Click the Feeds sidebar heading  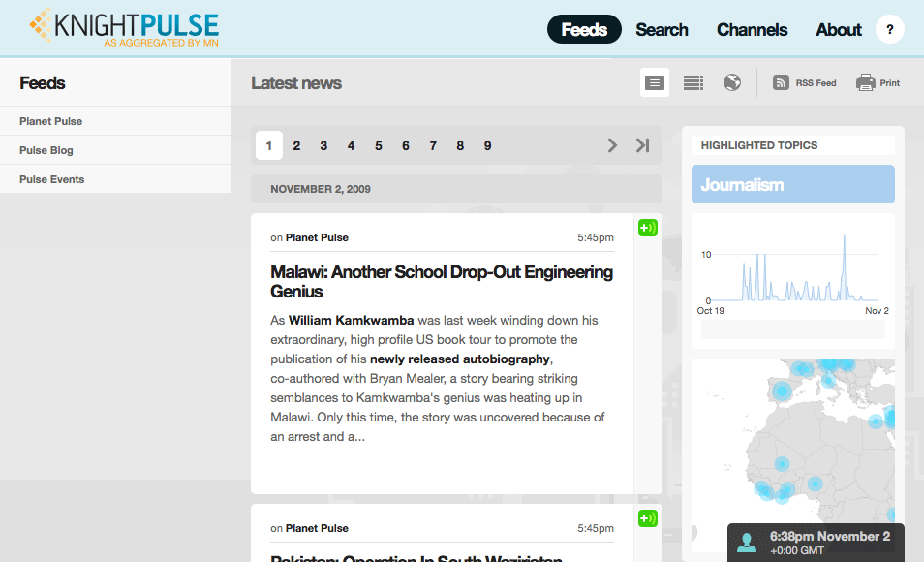[43, 83]
